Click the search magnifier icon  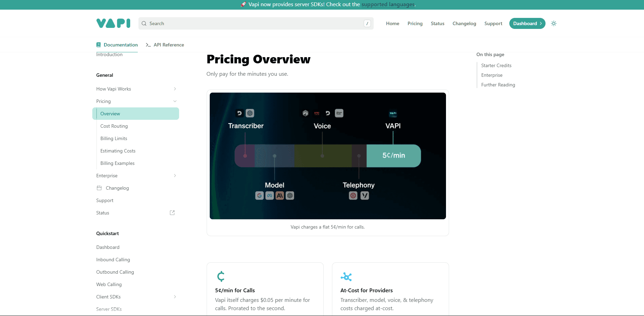tap(144, 23)
